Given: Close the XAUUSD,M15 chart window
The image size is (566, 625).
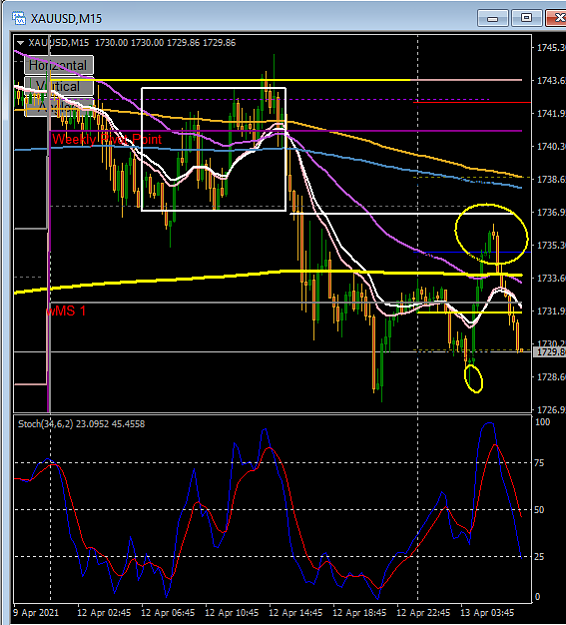Looking at the screenshot, I should [x=556, y=18].
